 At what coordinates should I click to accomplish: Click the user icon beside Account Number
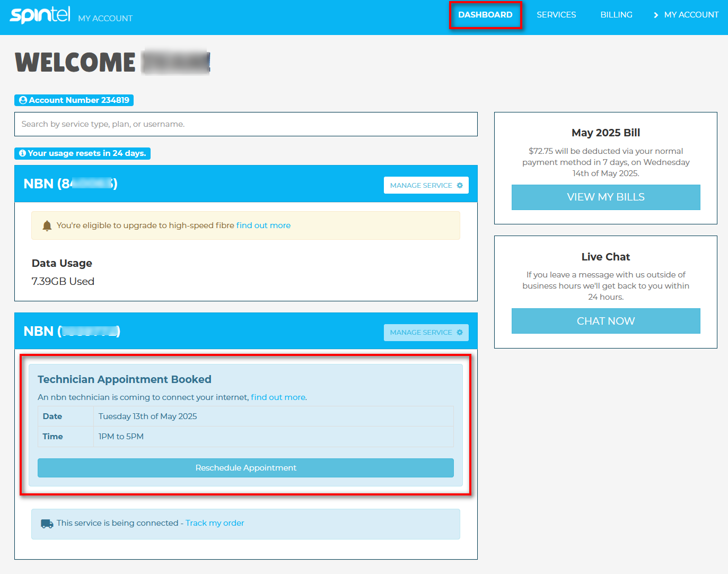(x=23, y=100)
